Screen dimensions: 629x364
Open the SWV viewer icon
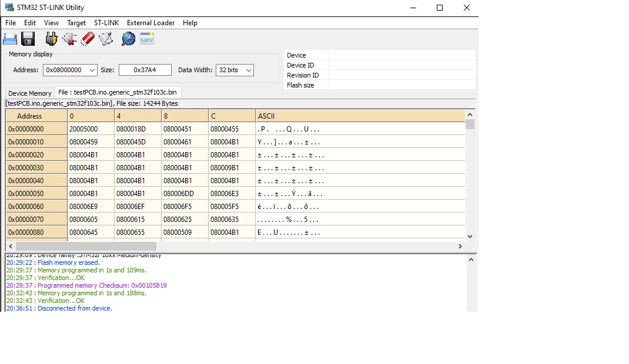point(147,39)
